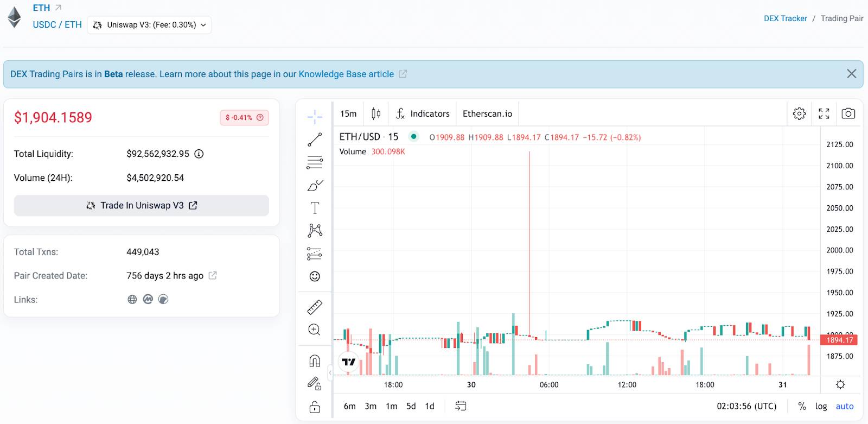The width and height of the screenshot is (868, 424).
Task: Set the chart range to 3m
Action: coord(371,406)
